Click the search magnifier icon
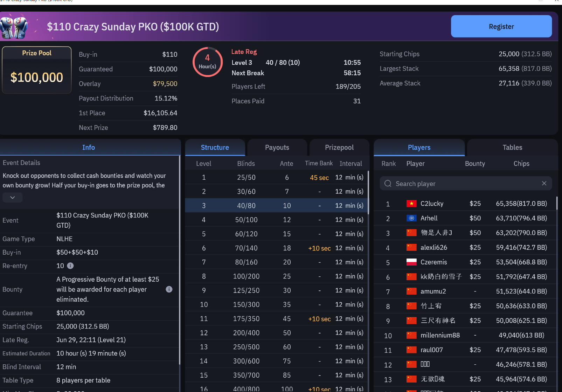Screen dimensions: 562x392 point(388,184)
